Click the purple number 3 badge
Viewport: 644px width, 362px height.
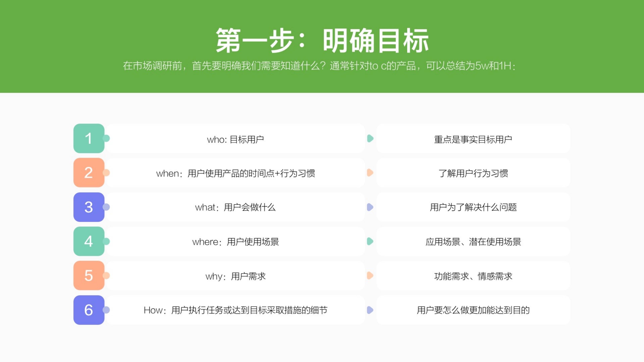(89, 207)
